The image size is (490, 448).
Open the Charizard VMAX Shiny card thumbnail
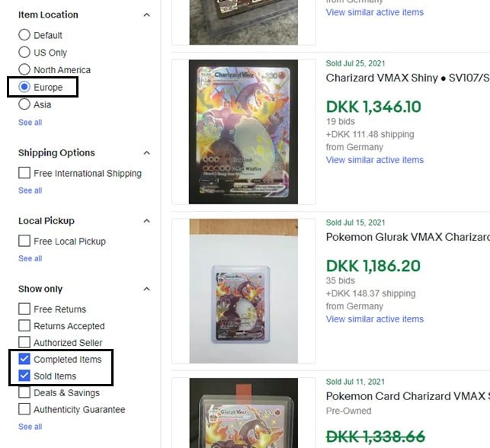click(x=243, y=132)
